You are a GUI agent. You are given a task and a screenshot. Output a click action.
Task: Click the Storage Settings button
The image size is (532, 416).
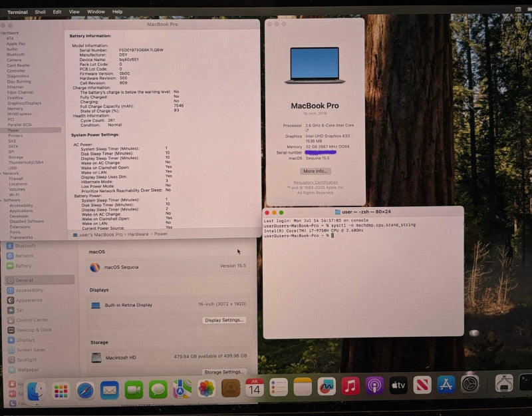[x=224, y=372]
